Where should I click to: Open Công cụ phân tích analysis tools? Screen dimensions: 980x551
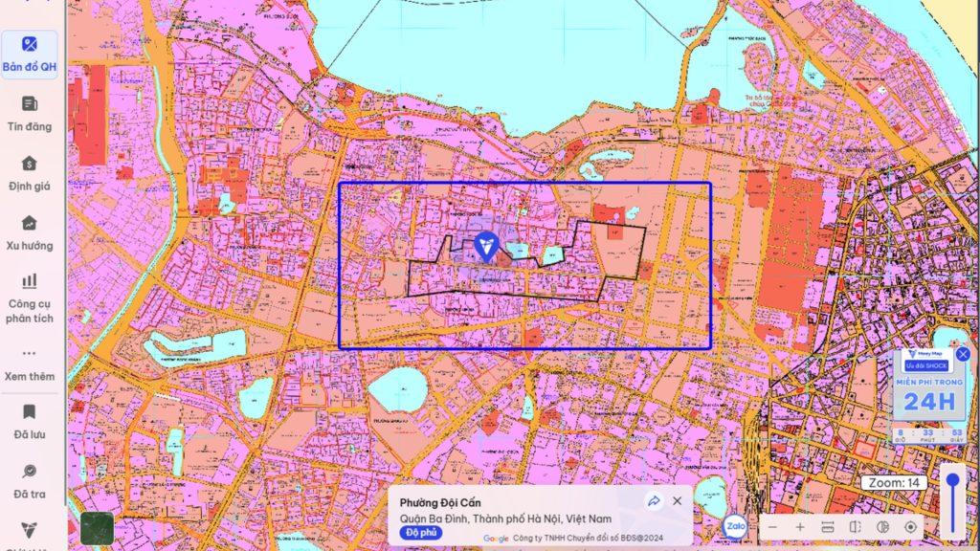pyautogui.click(x=30, y=297)
